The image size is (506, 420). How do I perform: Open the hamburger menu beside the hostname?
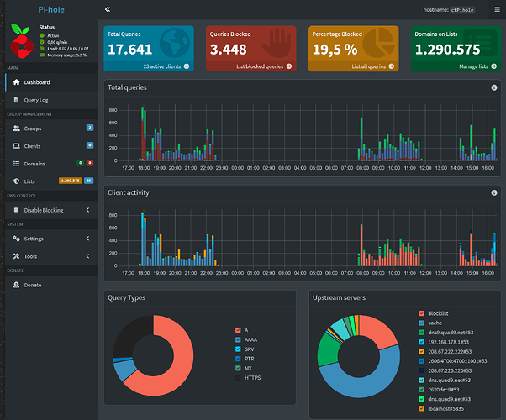click(496, 9)
